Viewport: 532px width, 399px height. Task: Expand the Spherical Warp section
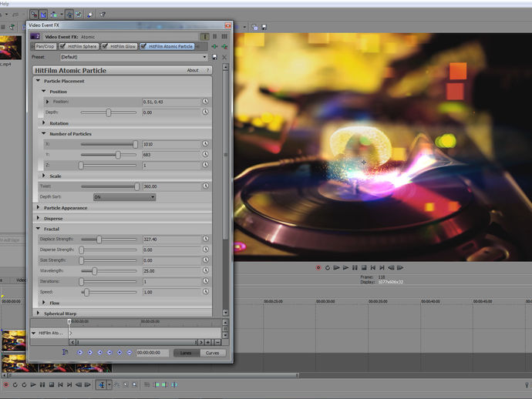pyautogui.click(x=38, y=313)
